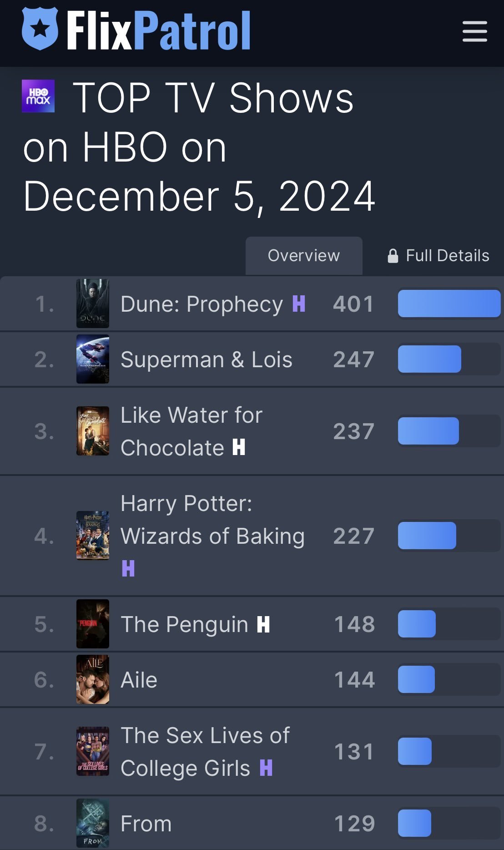Viewport: 504px width, 850px height.
Task: Click the H badge beside College Girls
Action: tap(266, 768)
